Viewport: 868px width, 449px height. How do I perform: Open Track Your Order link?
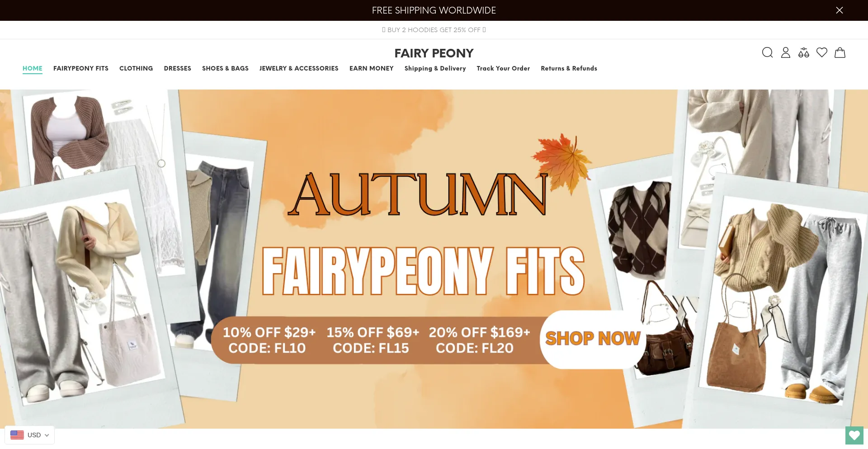(x=503, y=68)
